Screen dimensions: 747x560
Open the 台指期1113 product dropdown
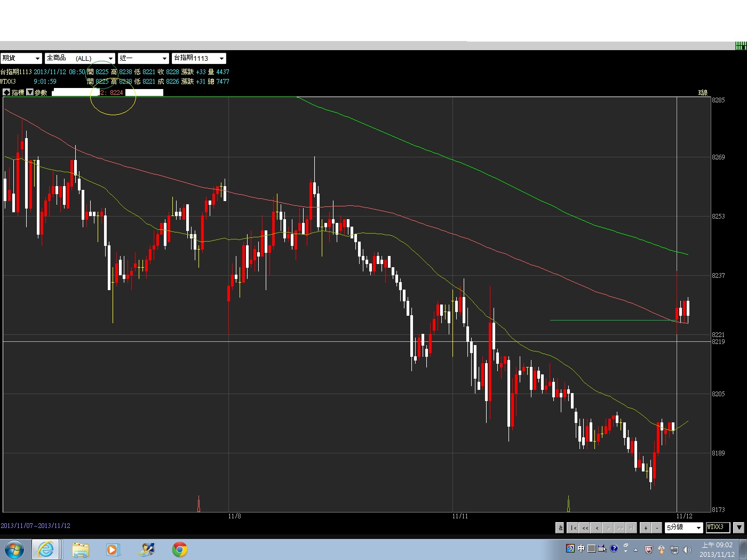(199, 58)
